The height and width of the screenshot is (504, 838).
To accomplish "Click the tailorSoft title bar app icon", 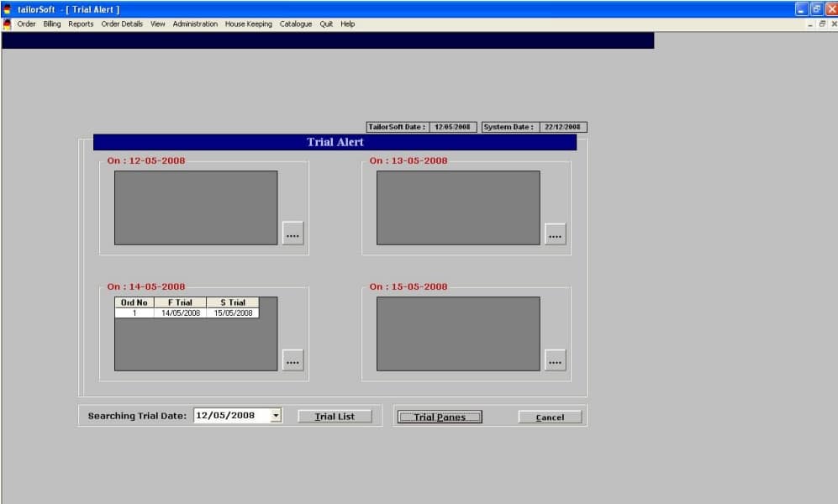I will pos(8,8).
